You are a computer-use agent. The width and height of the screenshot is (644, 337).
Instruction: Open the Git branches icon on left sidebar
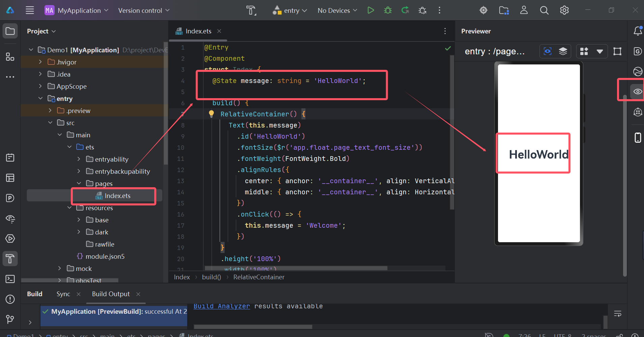(10, 319)
